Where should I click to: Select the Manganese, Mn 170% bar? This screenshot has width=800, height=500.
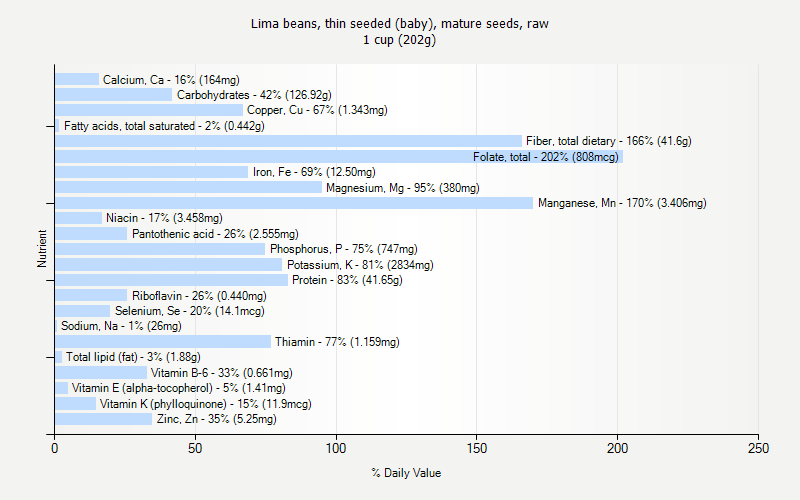coord(294,203)
